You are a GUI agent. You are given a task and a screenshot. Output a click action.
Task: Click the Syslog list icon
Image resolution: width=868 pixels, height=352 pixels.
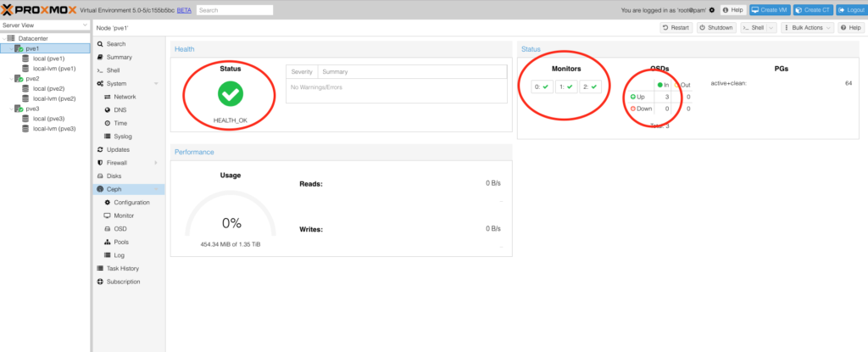108,137
